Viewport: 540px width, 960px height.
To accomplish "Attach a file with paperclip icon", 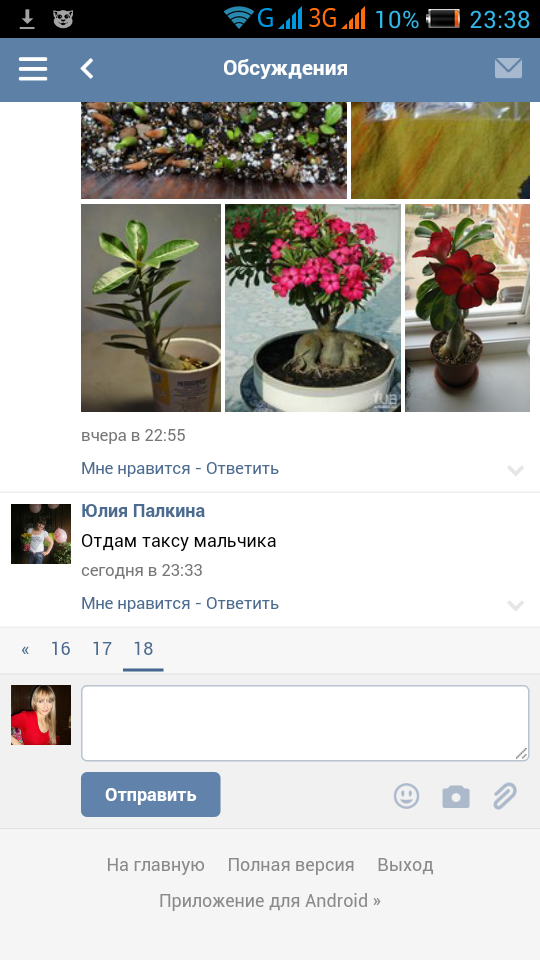I will (505, 796).
